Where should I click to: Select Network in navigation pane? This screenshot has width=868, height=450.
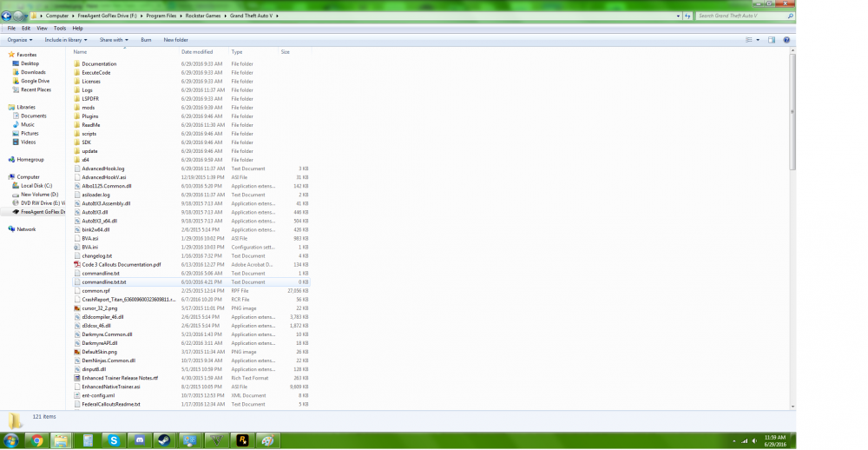click(x=26, y=229)
